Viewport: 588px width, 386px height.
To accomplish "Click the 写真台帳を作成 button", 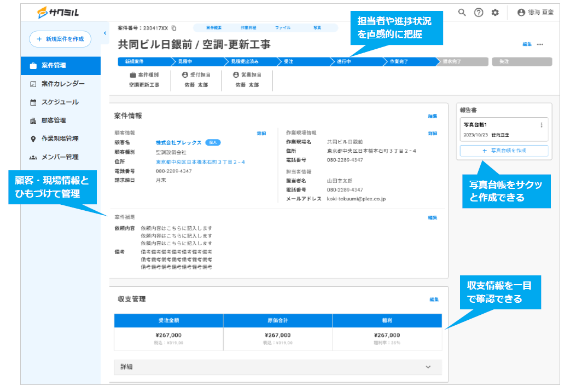I will pyautogui.click(x=504, y=151).
